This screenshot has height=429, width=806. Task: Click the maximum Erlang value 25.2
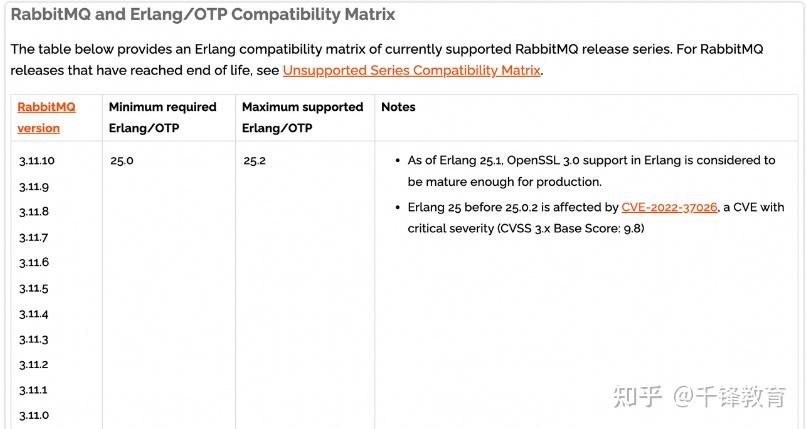pos(254,160)
